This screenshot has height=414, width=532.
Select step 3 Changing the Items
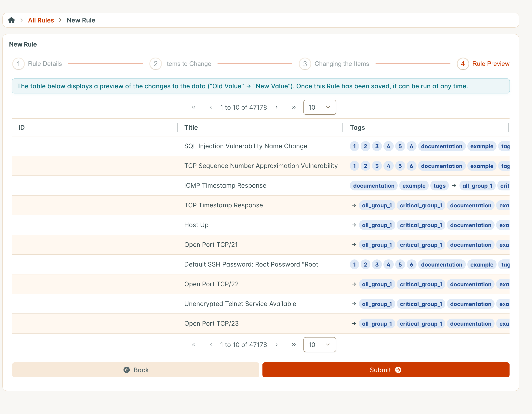click(334, 64)
